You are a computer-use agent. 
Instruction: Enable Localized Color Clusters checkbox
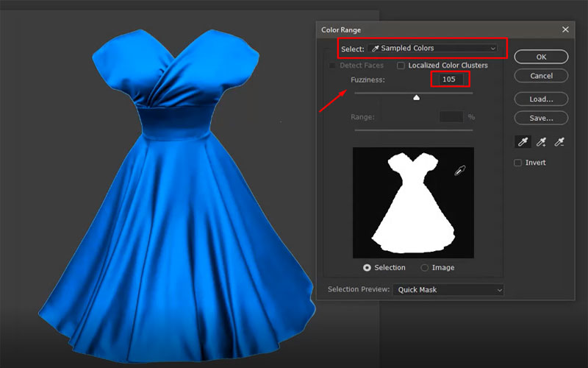[x=401, y=66]
